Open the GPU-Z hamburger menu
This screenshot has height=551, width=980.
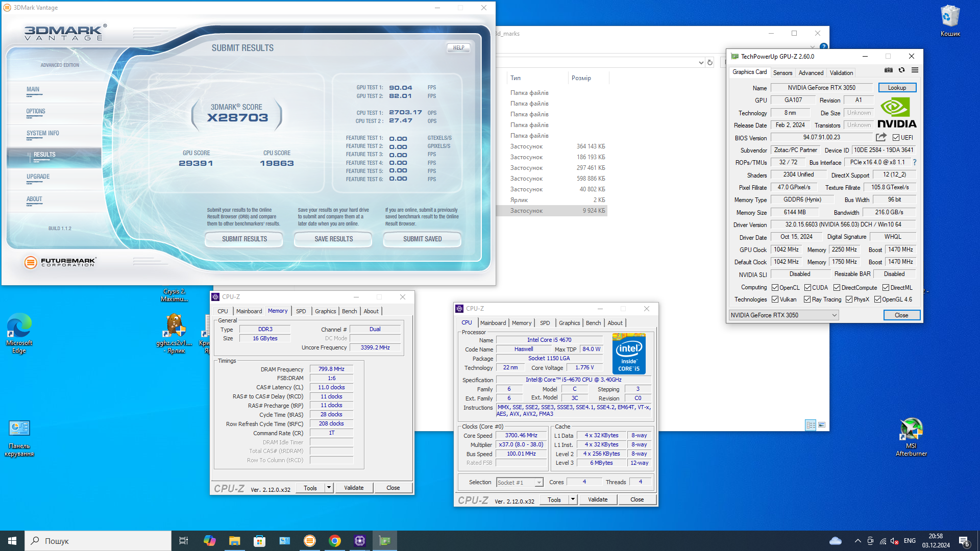(915, 70)
